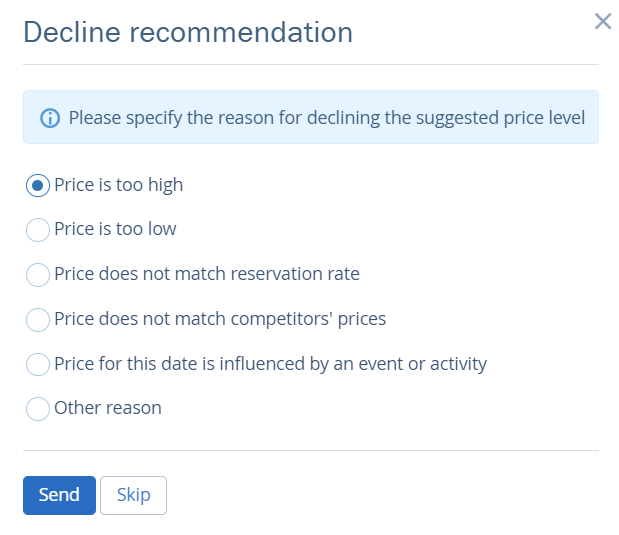This screenshot has width=619, height=535.
Task: Select the event or activity influence radio button
Action: (38, 364)
